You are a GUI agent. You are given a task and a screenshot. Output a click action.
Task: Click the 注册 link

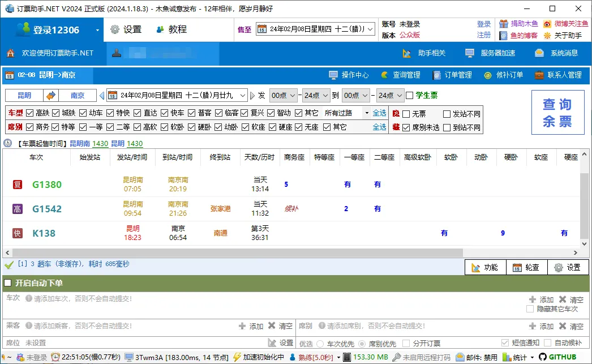(x=484, y=35)
